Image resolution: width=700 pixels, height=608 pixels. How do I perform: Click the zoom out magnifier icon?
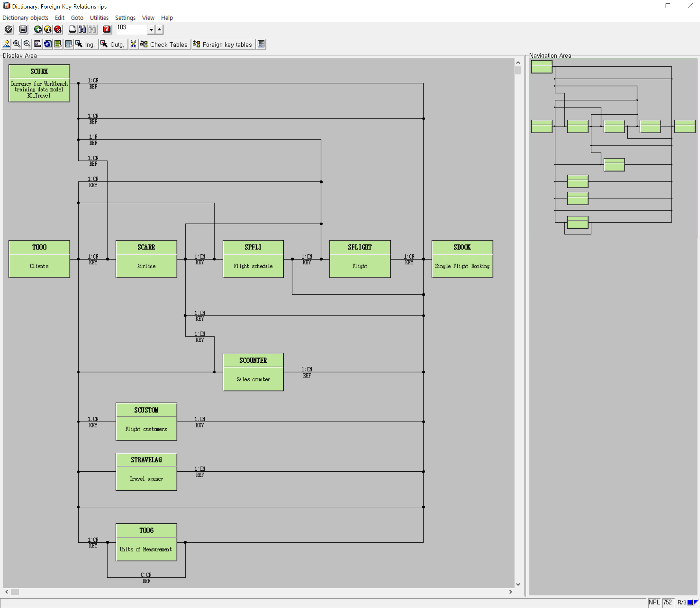[x=27, y=44]
